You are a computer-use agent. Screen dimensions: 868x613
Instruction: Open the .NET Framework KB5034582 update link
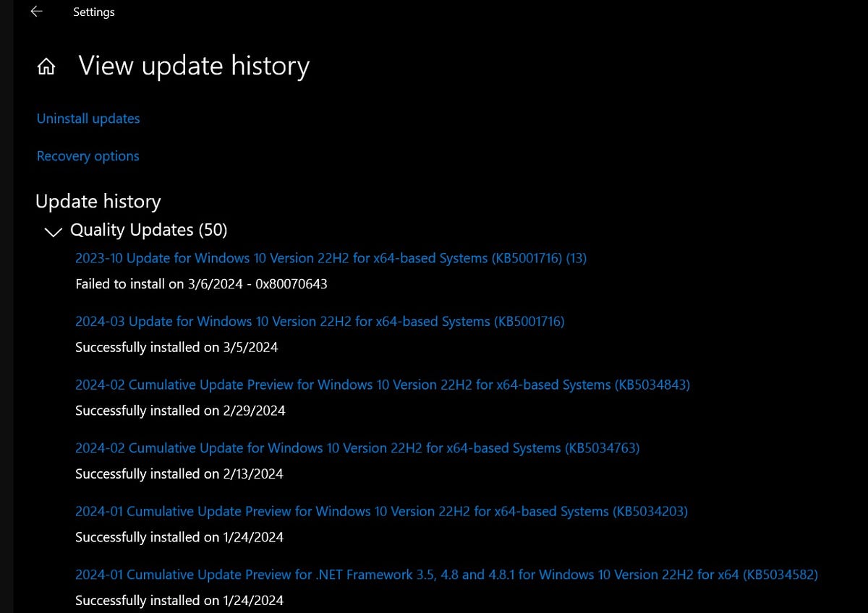pyautogui.click(x=446, y=574)
